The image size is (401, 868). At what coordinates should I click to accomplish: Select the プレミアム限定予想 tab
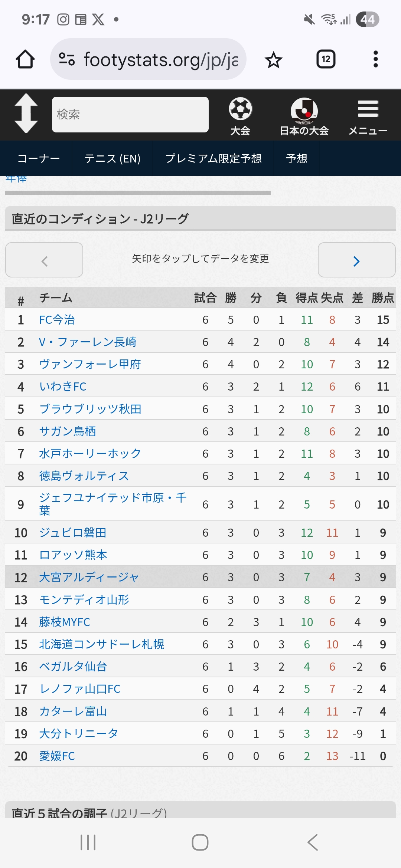pos(213,158)
